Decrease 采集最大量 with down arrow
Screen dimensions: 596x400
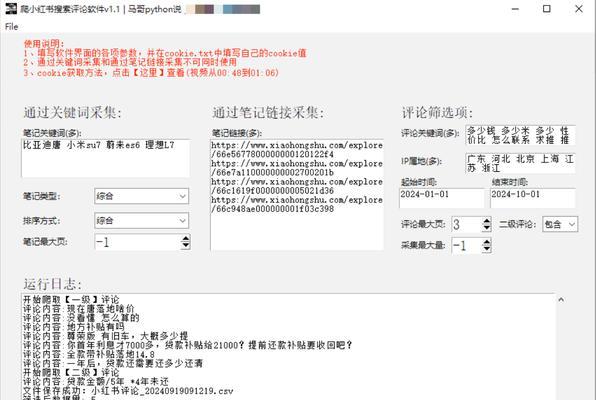[487, 249]
